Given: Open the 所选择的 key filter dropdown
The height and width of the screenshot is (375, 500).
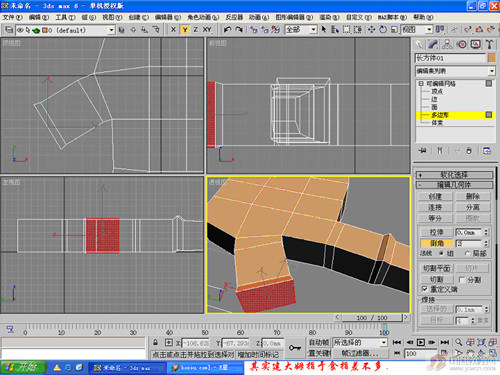Looking at the screenshot, I should [x=384, y=342].
